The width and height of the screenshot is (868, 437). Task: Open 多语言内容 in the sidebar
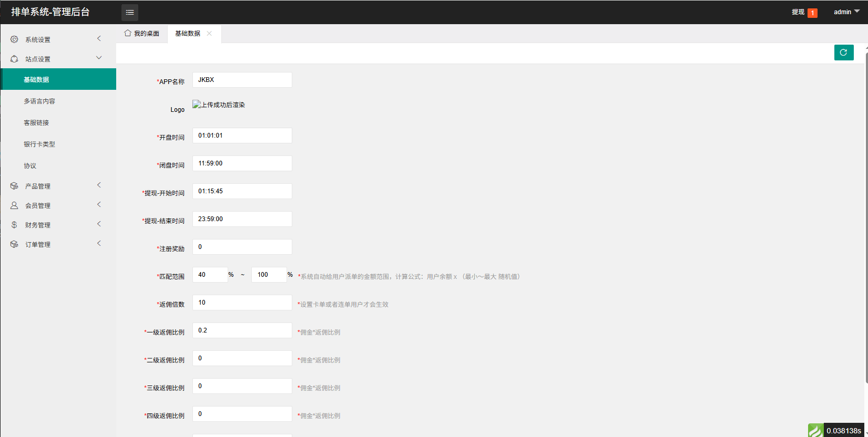[x=39, y=101]
